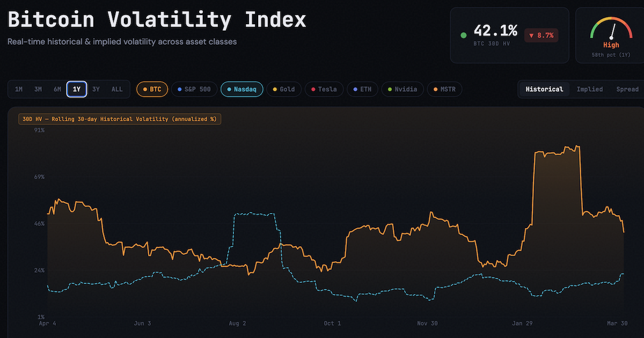The height and width of the screenshot is (338, 644).
Task: Click the 46% y-axis label
Action: [39, 223]
